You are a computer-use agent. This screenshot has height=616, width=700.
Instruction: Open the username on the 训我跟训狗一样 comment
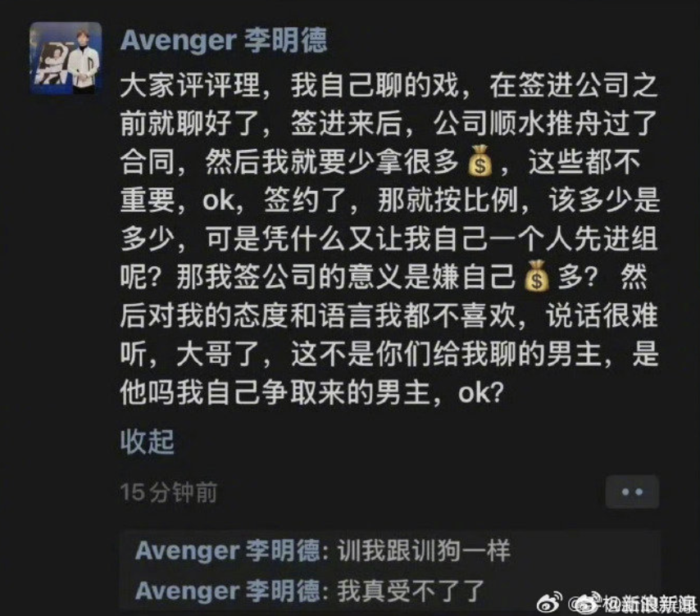228,550
